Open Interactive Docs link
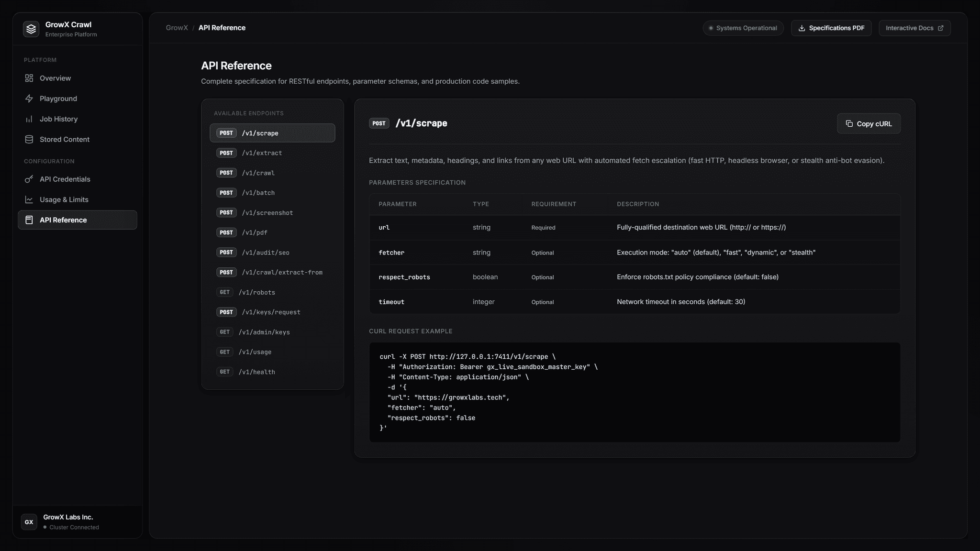 pyautogui.click(x=914, y=28)
